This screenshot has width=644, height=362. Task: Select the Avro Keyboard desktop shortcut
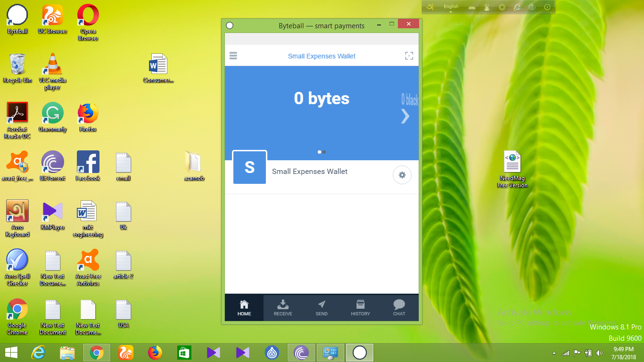tap(17, 218)
